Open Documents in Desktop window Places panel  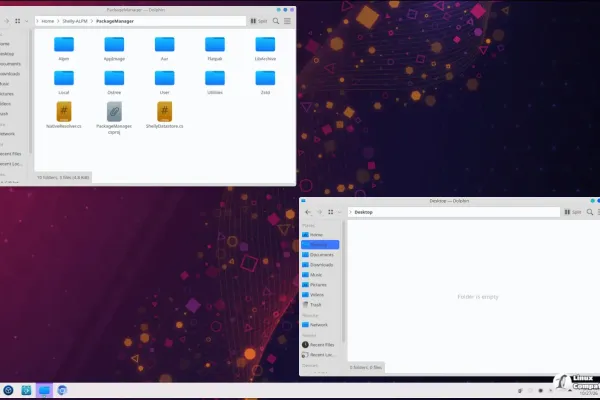click(320, 255)
